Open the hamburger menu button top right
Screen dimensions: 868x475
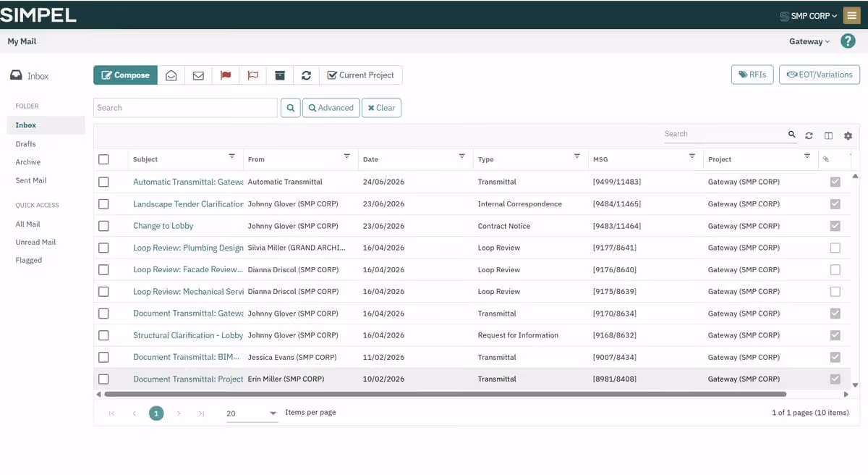point(851,15)
